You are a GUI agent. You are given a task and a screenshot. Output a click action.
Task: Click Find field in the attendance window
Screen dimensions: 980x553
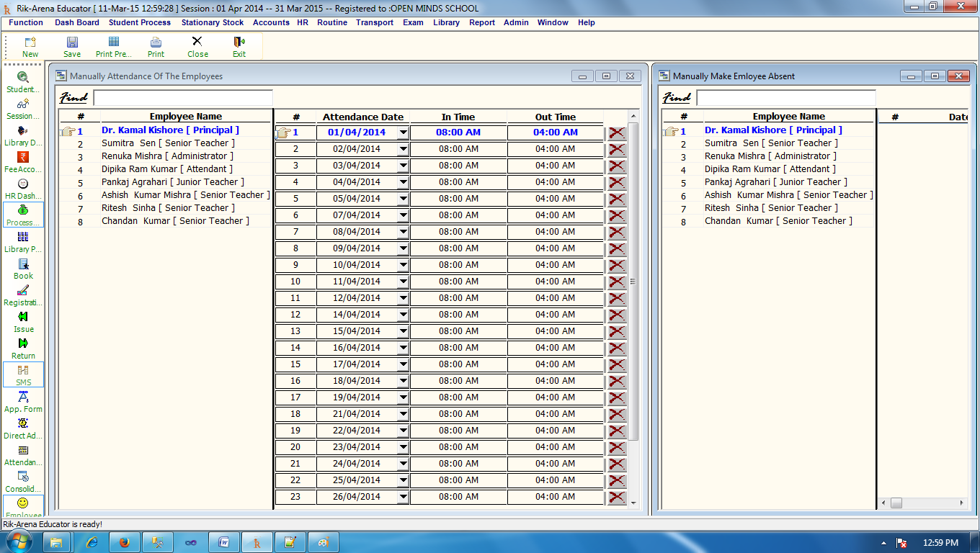pyautogui.click(x=183, y=97)
